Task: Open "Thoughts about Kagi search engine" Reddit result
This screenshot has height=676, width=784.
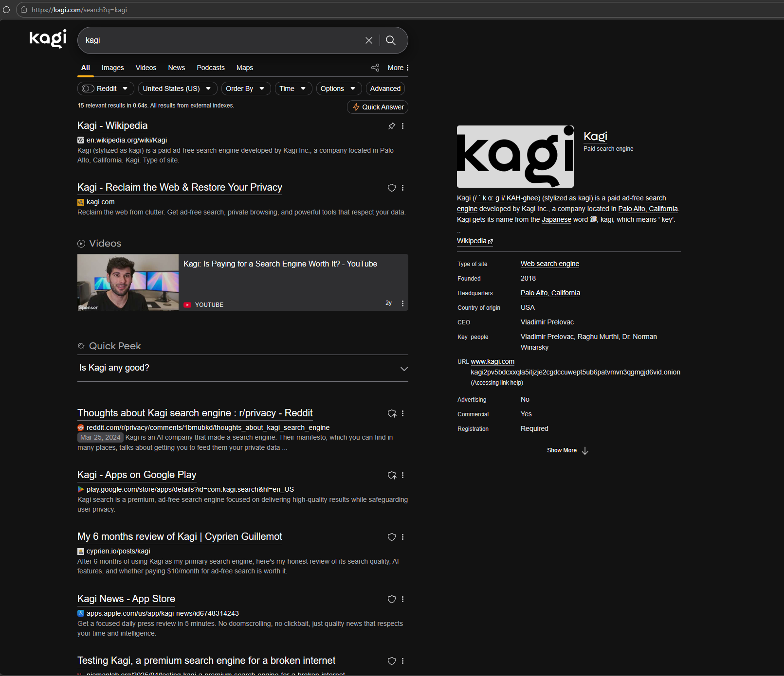Action: coord(195,413)
